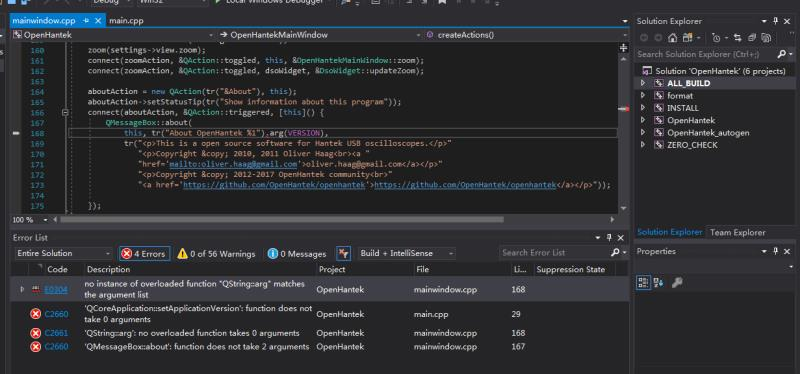Click the 'QMessageBox::about' error description text
800x374 pixels.
196,346
